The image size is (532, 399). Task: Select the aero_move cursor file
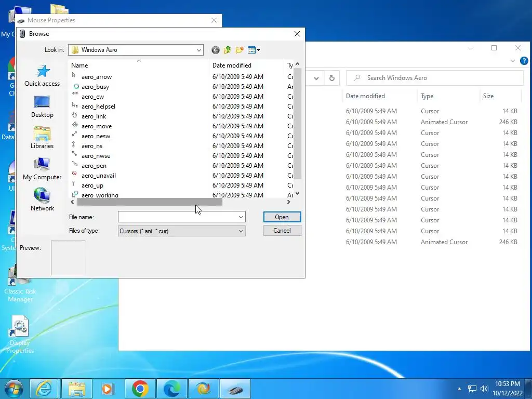tap(97, 126)
